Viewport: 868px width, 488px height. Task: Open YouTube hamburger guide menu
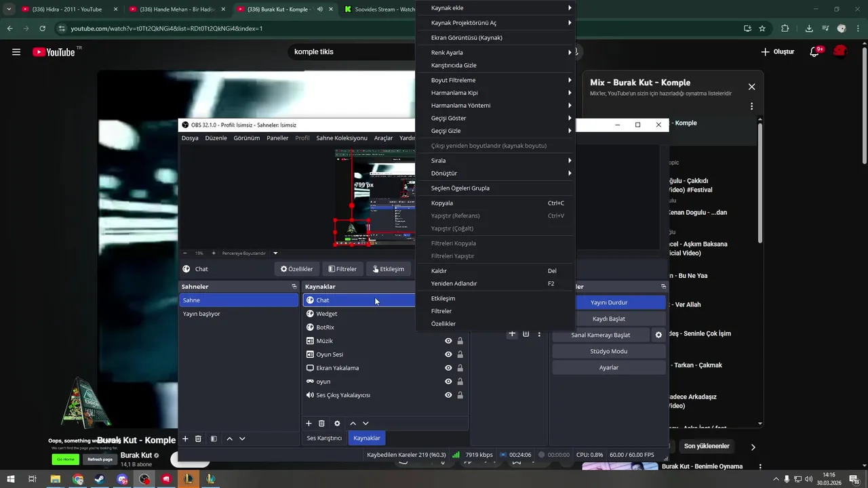16,52
